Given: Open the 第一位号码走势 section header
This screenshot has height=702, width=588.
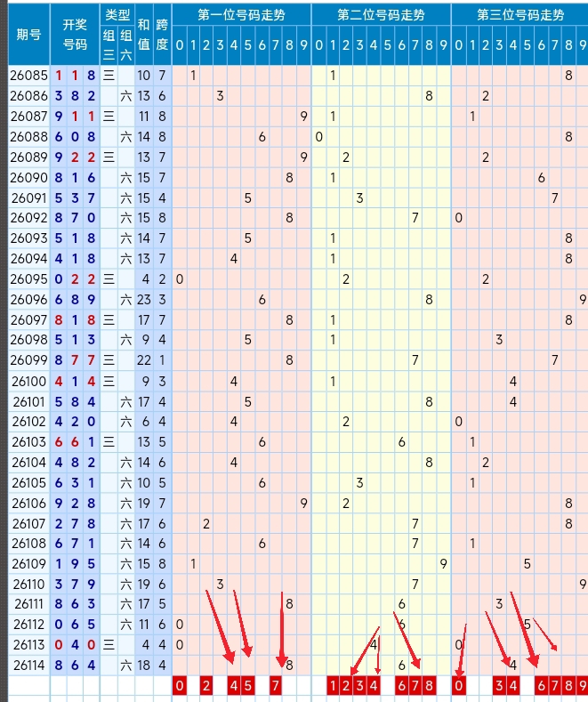Looking at the screenshot, I should [x=241, y=15].
